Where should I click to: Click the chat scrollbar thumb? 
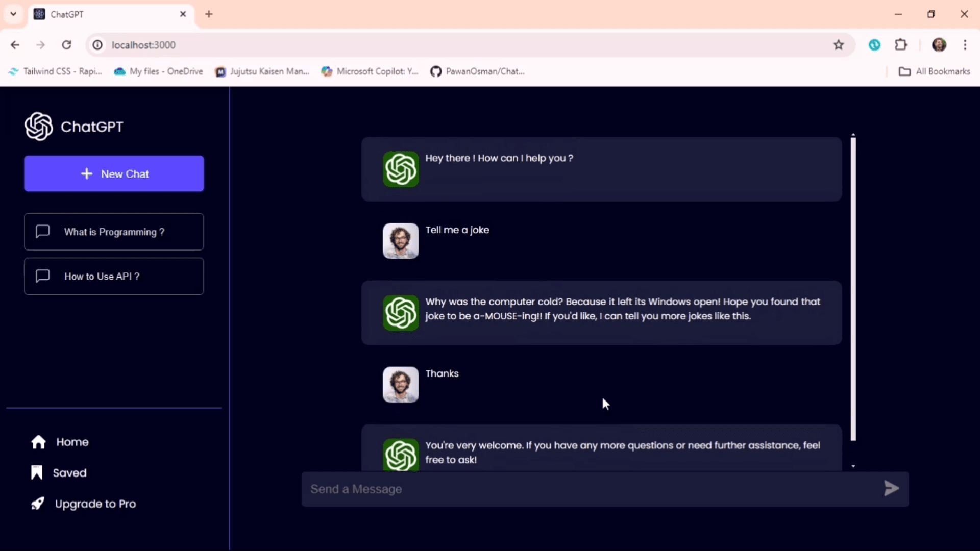853,289
